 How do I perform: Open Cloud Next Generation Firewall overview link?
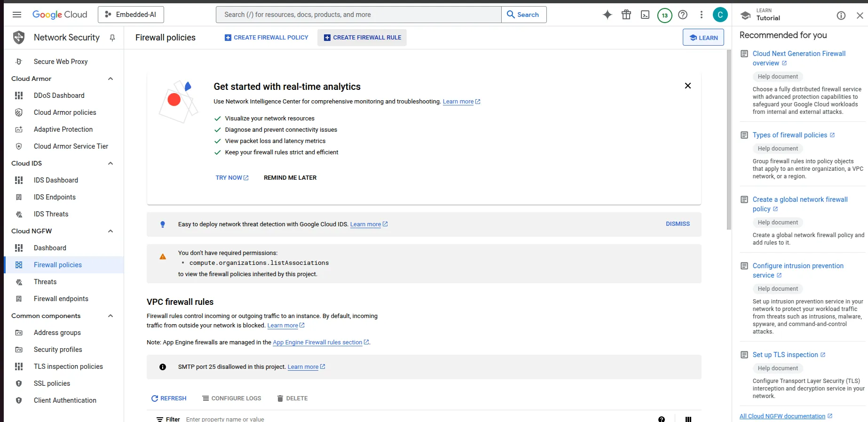[x=799, y=58]
